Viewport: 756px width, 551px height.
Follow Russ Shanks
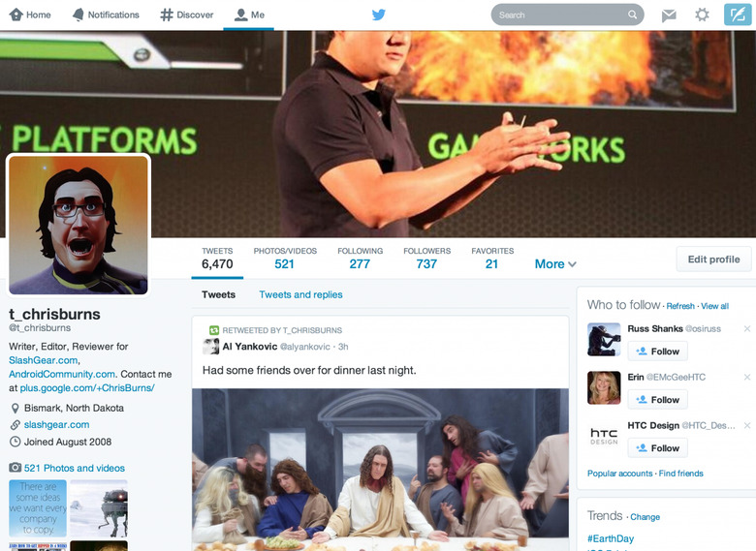(x=658, y=352)
